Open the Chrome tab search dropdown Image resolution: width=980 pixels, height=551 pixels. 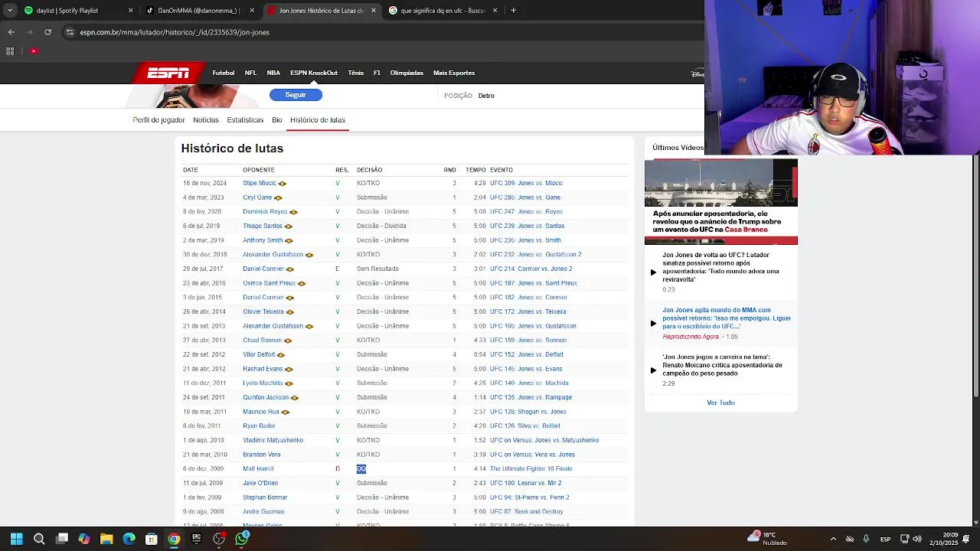[x=10, y=11]
